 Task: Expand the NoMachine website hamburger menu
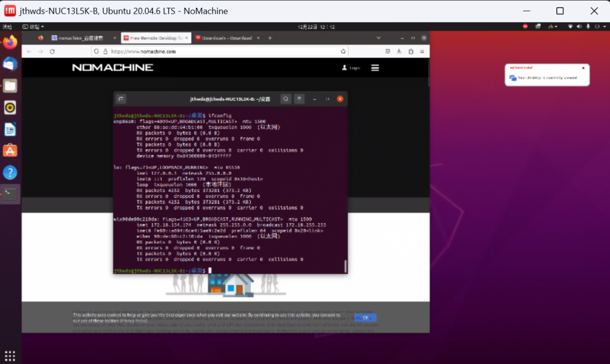pyautogui.click(x=375, y=68)
